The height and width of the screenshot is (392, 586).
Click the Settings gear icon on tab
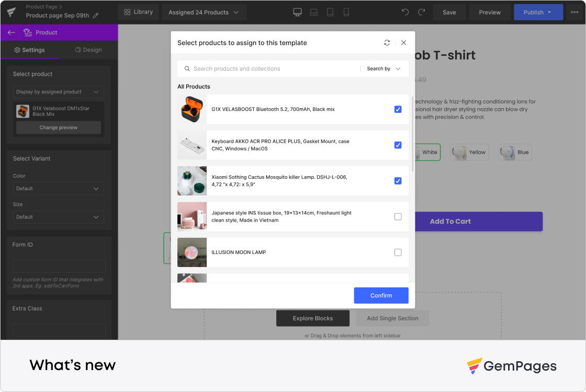(17, 50)
